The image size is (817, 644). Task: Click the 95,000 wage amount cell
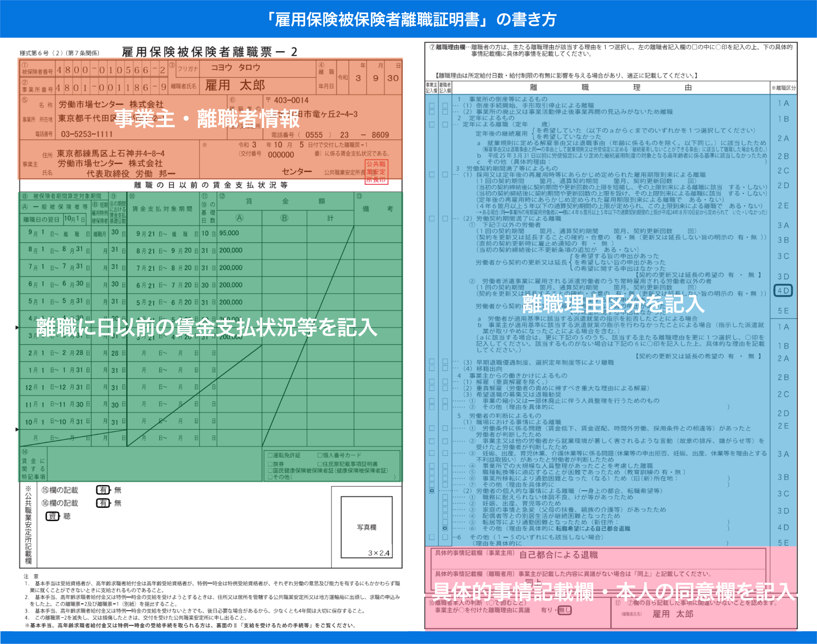(x=229, y=233)
